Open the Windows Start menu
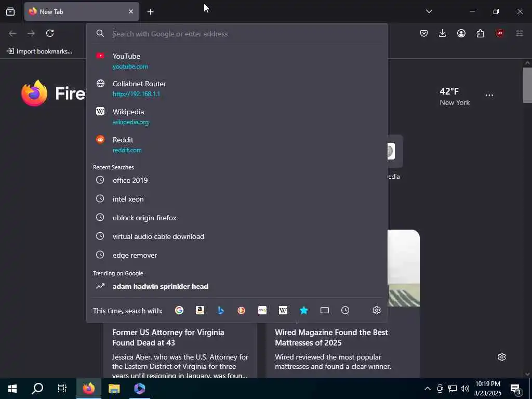The image size is (532, 399). [x=12, y=389]
